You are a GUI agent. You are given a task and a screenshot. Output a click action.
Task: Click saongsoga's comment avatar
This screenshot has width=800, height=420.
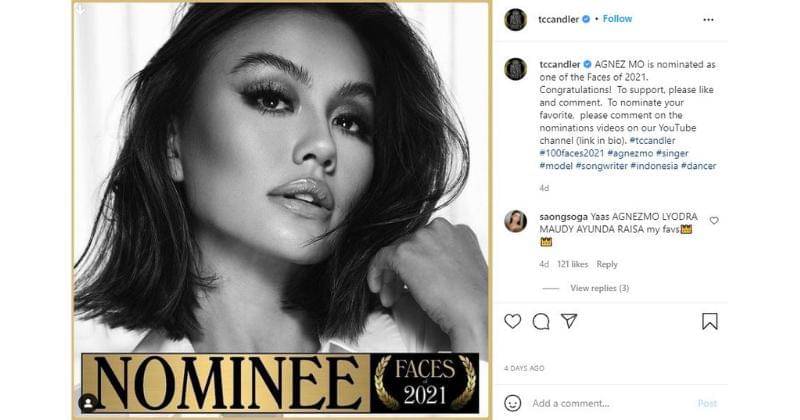point(515,221)
